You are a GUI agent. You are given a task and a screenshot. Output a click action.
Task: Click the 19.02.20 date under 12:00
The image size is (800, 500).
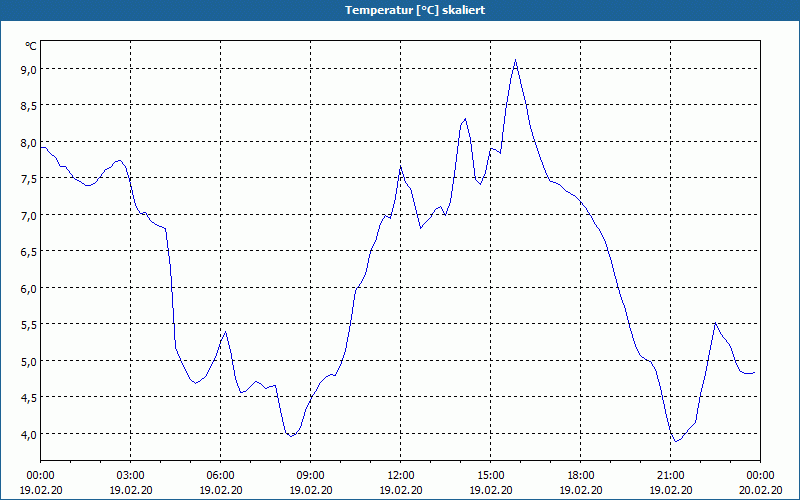[x=401, y=490]
